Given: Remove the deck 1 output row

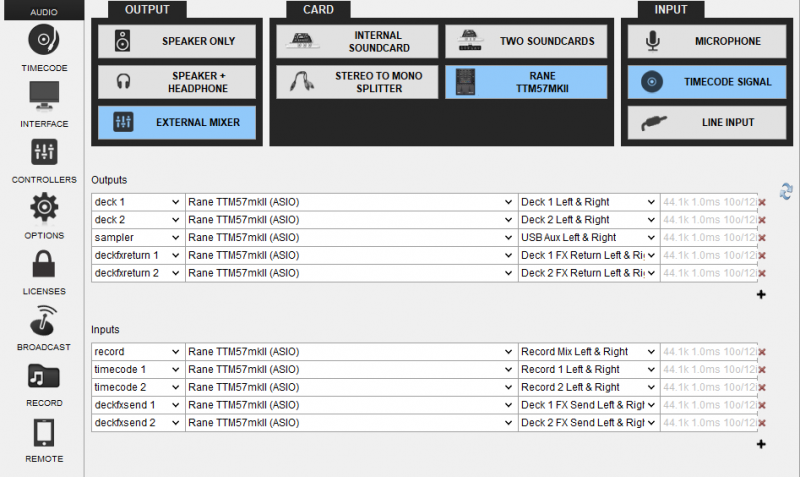Looking at the screenshot, I should tap(762, 203).
